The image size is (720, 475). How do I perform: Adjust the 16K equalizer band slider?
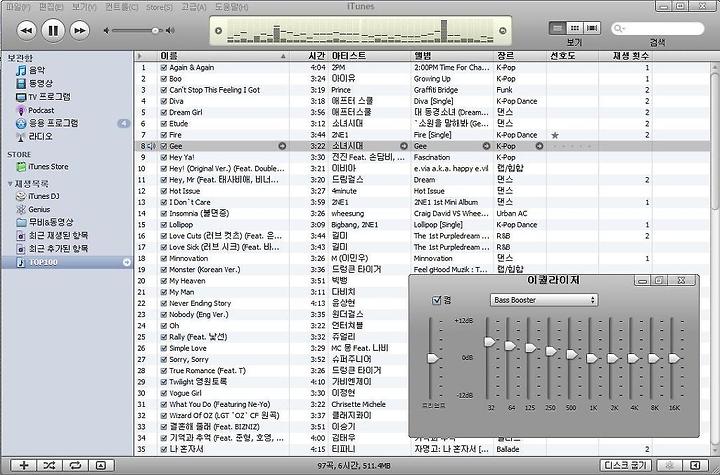coord(674,358)
